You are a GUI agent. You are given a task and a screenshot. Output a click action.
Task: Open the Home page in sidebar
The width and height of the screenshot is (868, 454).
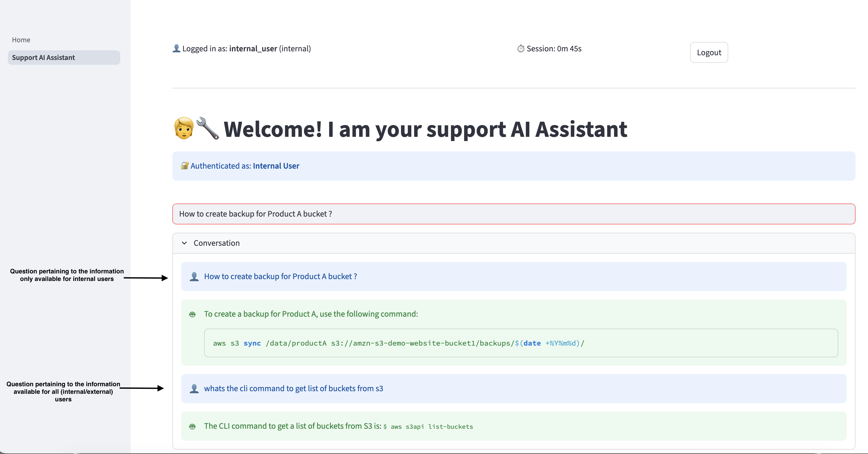click(x=21, y=40)
